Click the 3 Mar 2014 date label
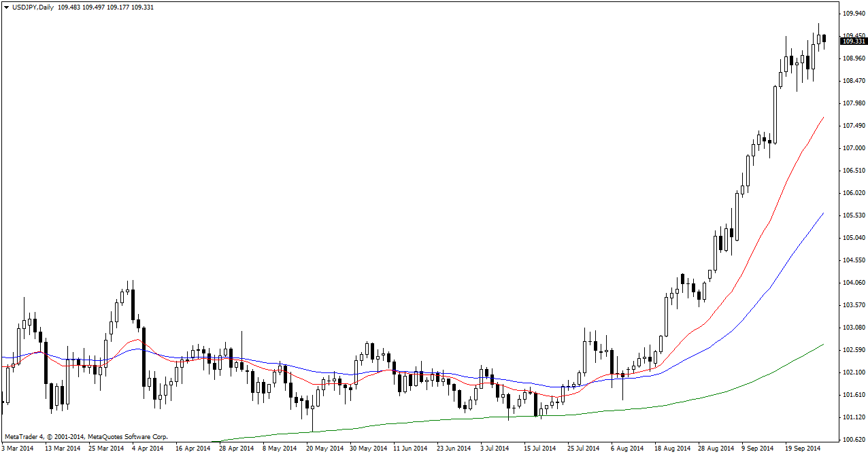Screen dimensions: 868x454 click(x=18, y=449)
